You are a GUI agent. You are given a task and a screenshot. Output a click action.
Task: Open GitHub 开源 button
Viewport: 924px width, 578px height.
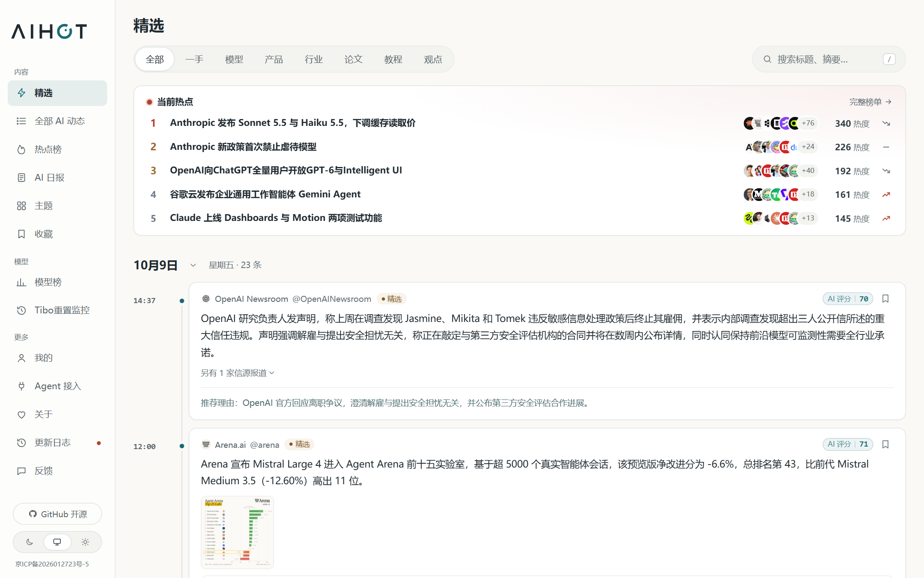coord(57,514)
